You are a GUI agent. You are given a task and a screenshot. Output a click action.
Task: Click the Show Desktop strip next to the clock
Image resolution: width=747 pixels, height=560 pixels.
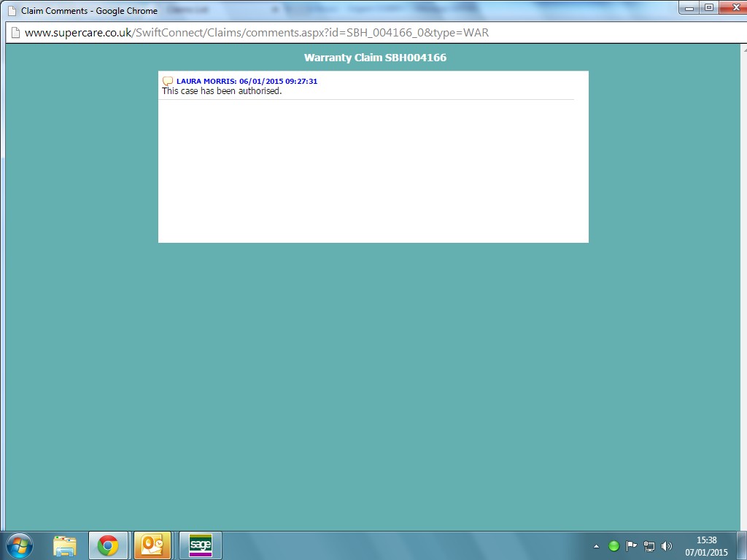[x=742, y=545]
